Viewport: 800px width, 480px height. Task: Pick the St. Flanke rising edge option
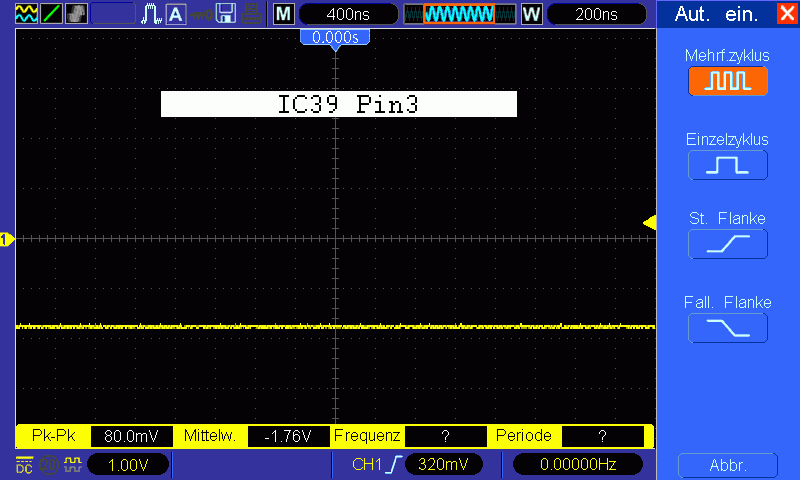coord(728,244)
